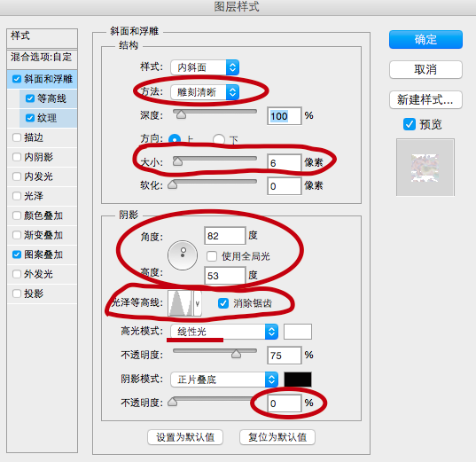Enable the 内发光 checkbox
This screenshot has height=462, width=476.
pyautogui.click(x=17, y=176)
